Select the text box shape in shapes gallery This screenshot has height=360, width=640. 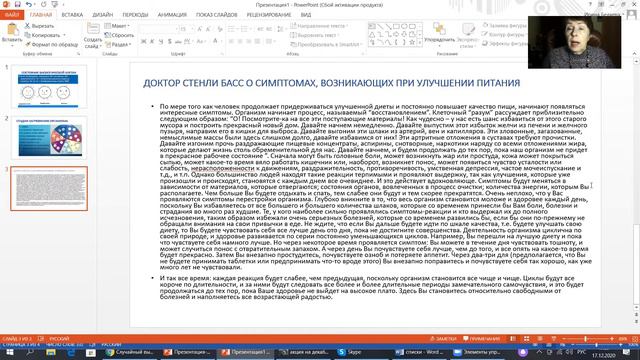(x=372, y=27)
